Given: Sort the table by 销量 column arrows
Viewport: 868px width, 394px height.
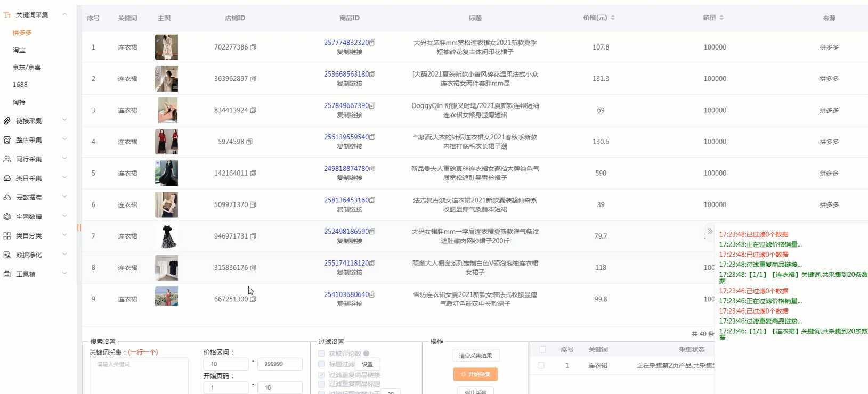Looking at the screenshot, I should click(x=721, y=18).
